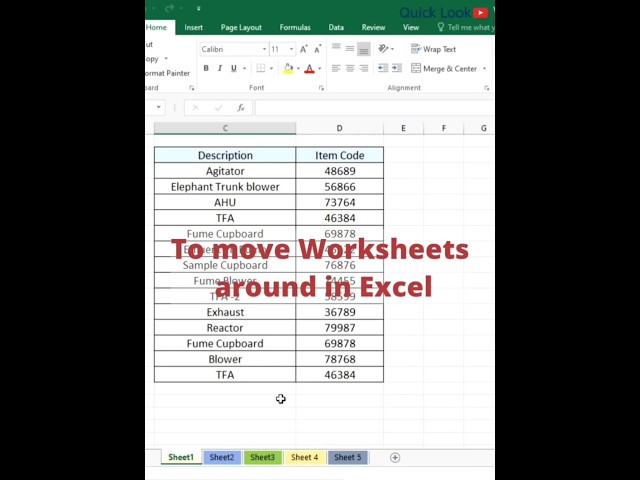Select column E header
The height and width of the screenshot is (480, 640).
(403, 128)
